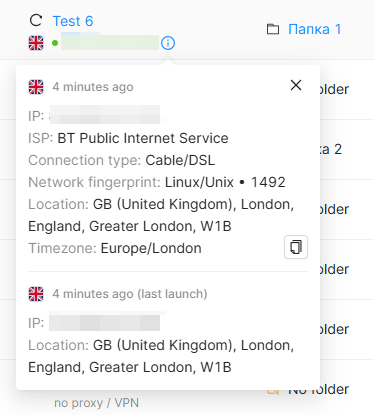Click the BT Public Internet Service text
This screenshot has width=374, height=415.
tap(143, 138)
